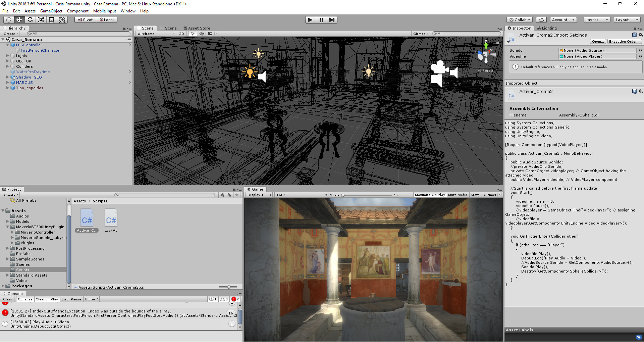Toggle Mute Audio in Game view
This screenshot has height=342, width=644.
click(x=457, y=195)
